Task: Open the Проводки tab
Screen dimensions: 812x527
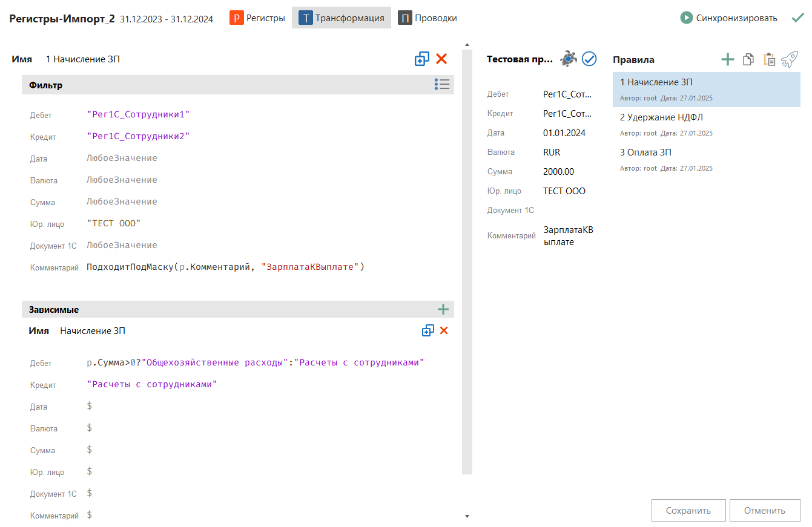Action: point(427,18)
